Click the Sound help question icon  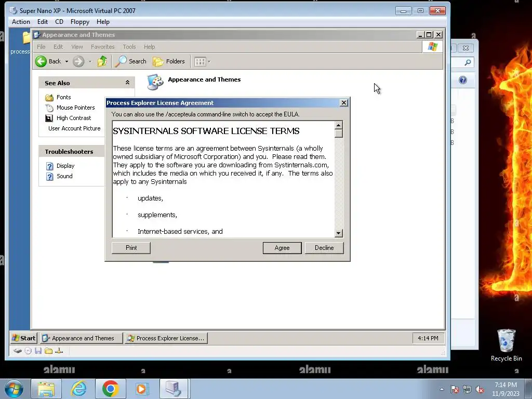coord(49,177)
